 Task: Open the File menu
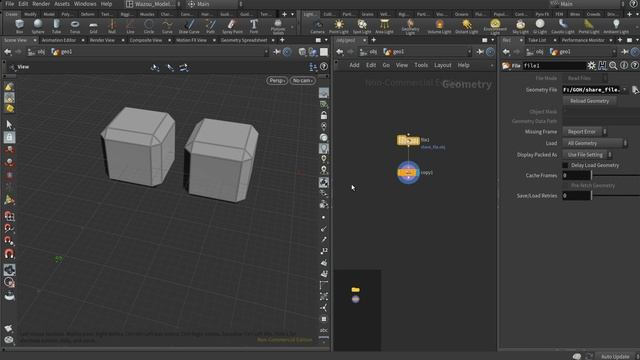(x=9, y=4)
